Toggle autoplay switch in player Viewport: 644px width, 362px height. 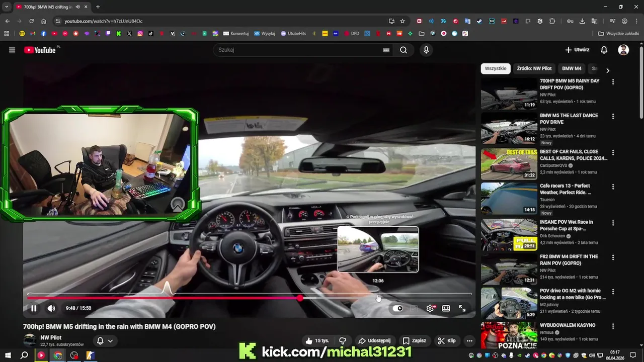[x=397, y=308]
